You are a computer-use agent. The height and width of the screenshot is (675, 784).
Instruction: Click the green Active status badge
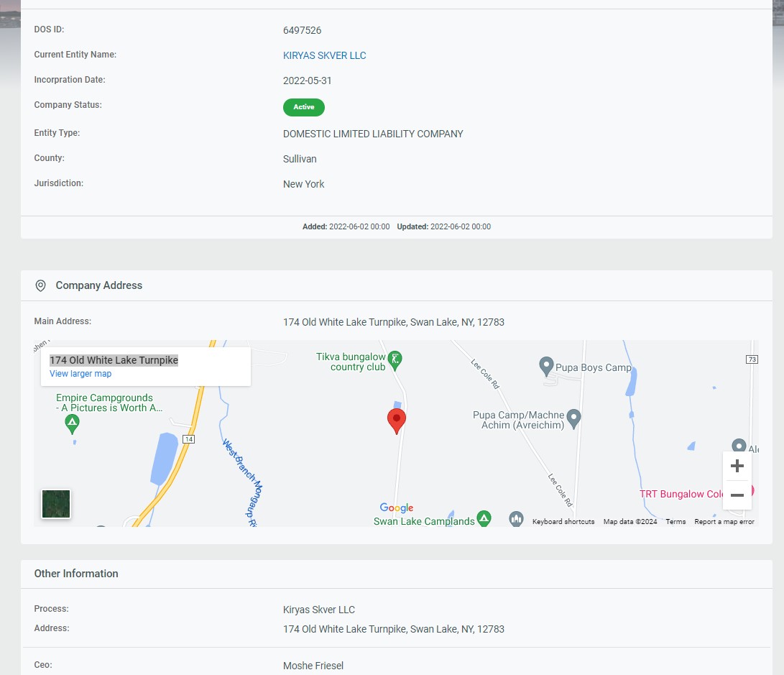tap(303, 107)
